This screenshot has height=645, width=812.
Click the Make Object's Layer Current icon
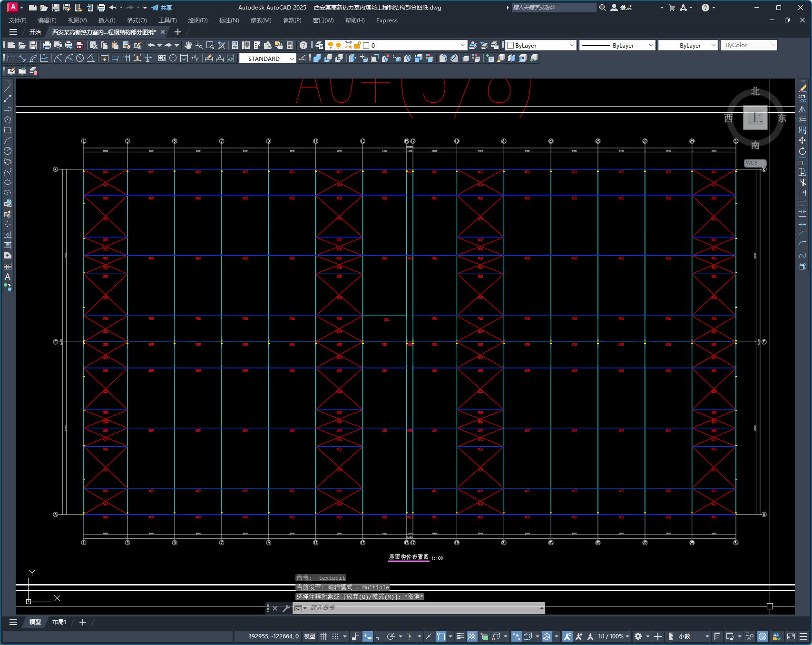pyautogui.click(x=473, y=45)
